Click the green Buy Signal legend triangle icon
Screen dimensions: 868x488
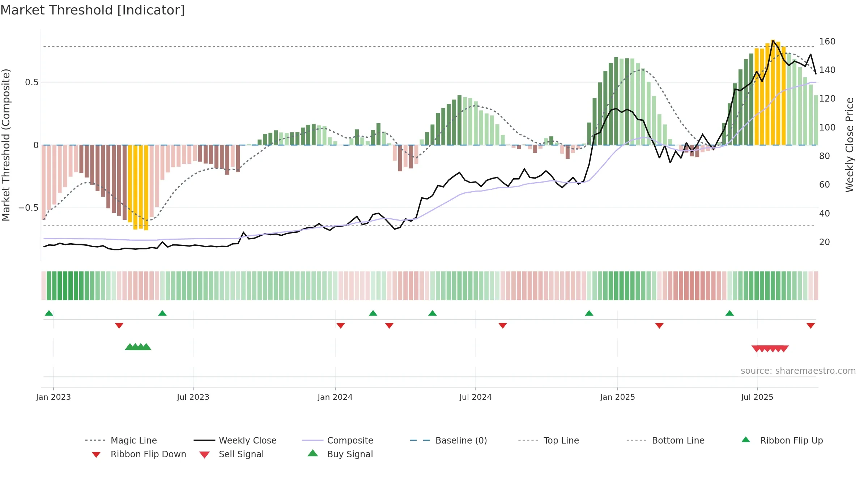coord(313,453)
